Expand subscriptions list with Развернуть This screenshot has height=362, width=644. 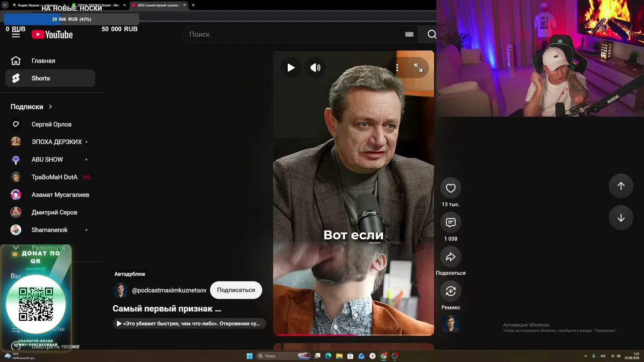48,247
